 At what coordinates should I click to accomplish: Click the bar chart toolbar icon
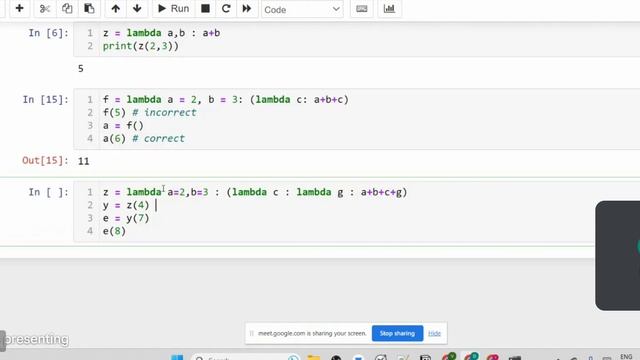(x=389, y=8)
